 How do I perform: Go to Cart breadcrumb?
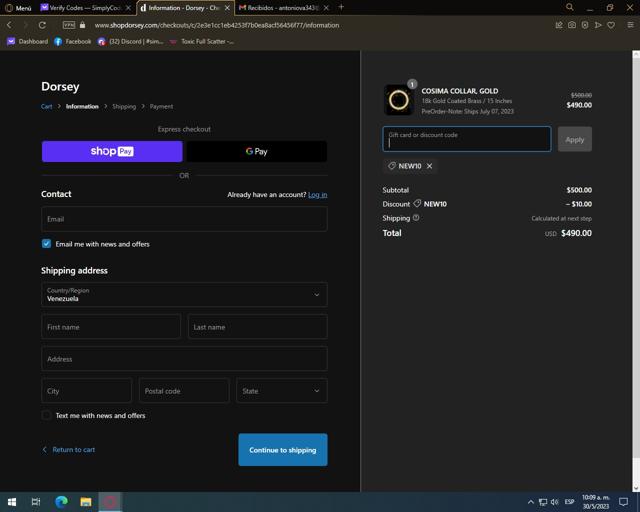47,106
